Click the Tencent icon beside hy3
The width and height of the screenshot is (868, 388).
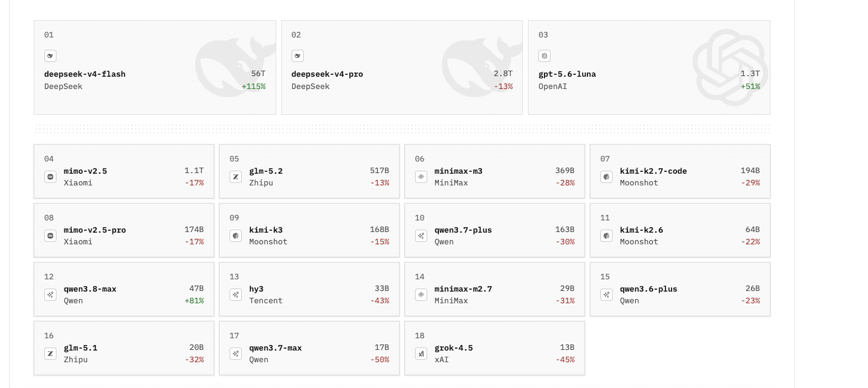click(x=236, y=295)
